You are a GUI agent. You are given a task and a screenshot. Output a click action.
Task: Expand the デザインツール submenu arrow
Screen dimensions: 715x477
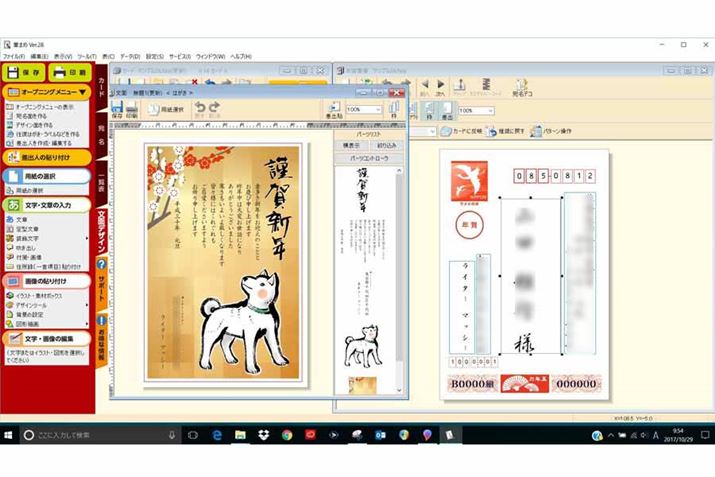(87, 305)
